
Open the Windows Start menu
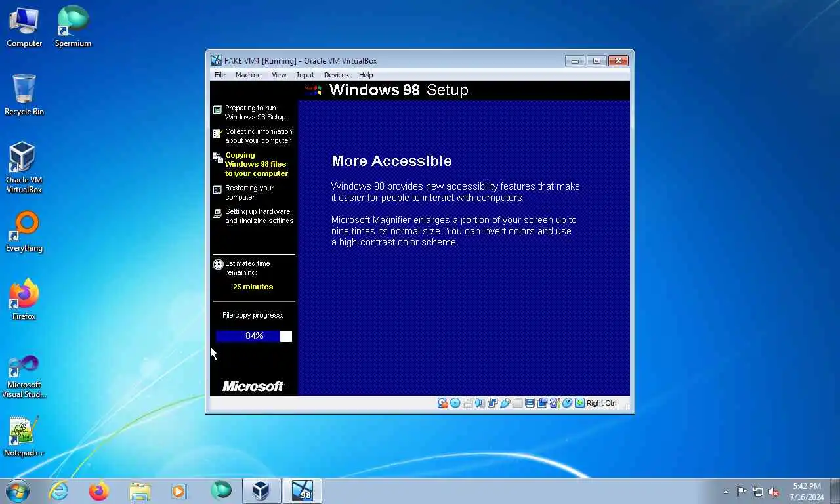pyautogui.click(x=18, y=491)
